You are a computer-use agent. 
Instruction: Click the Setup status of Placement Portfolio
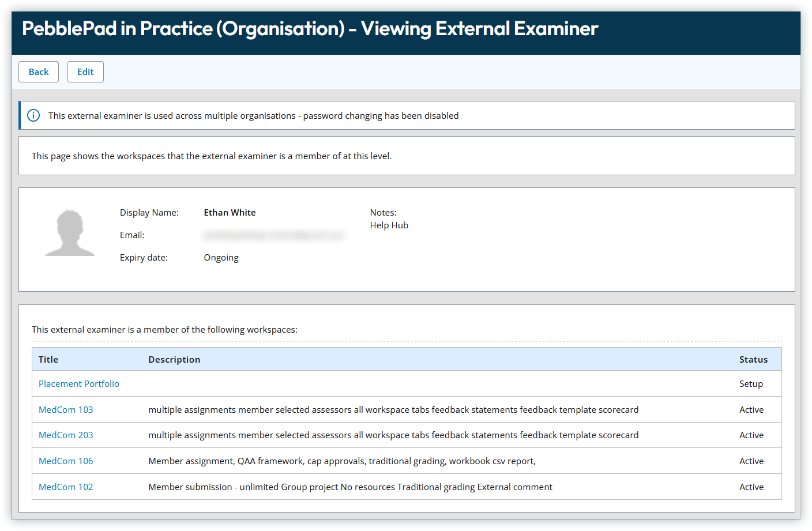pos(751,384)
